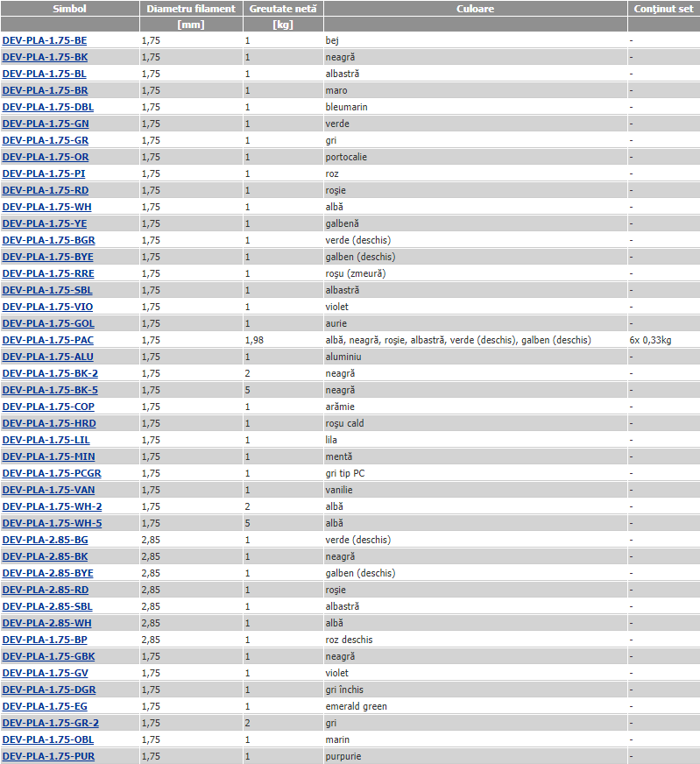
Task: Select the DEV-PLA-2.85-SBL link
Action: click(47, 606)
